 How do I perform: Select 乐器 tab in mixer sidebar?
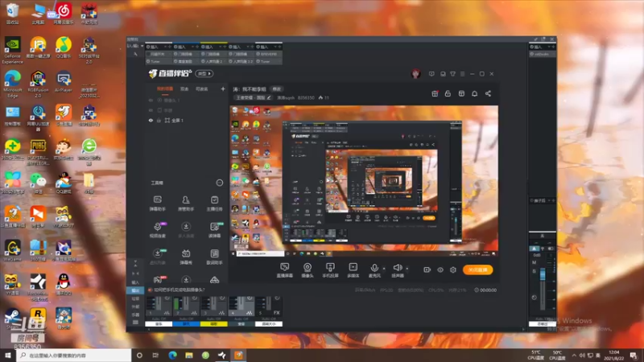[135, 315]
